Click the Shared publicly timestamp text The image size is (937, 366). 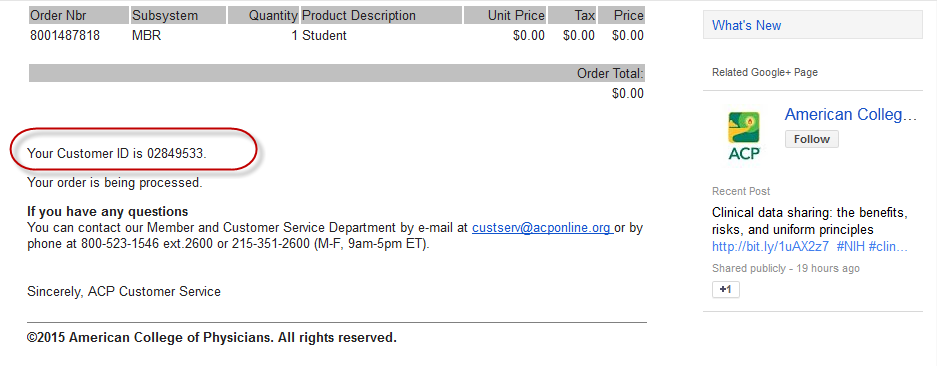[786, 268]
